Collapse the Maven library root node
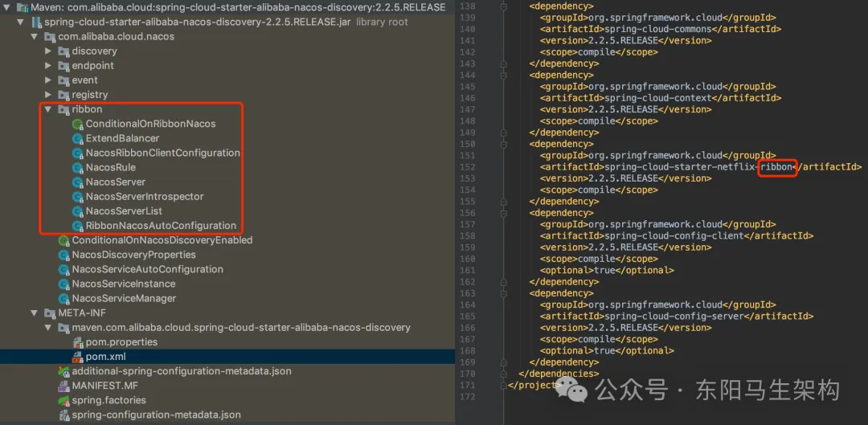The height and width of the screenshot is (425, 868). 6,8
